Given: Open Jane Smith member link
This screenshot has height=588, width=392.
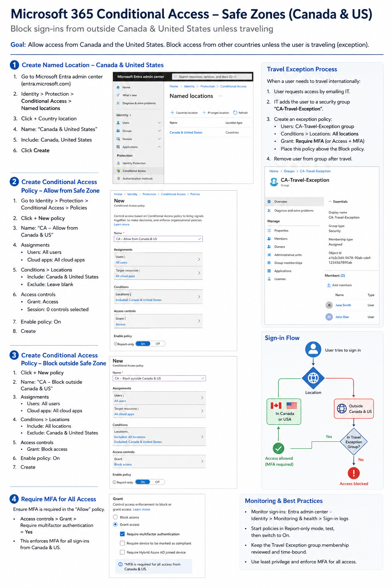Looking at the screenshot, I should pyautogui.click(x=343, y=305).
